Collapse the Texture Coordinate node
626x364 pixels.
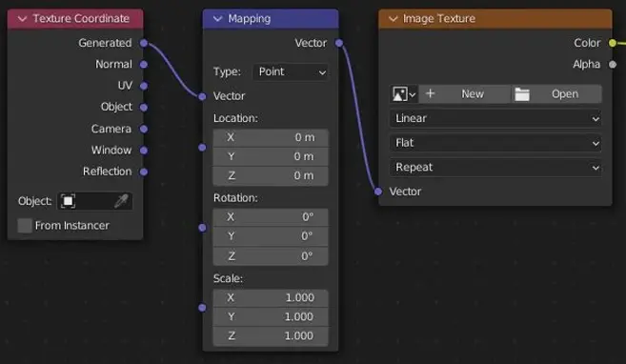22,19
